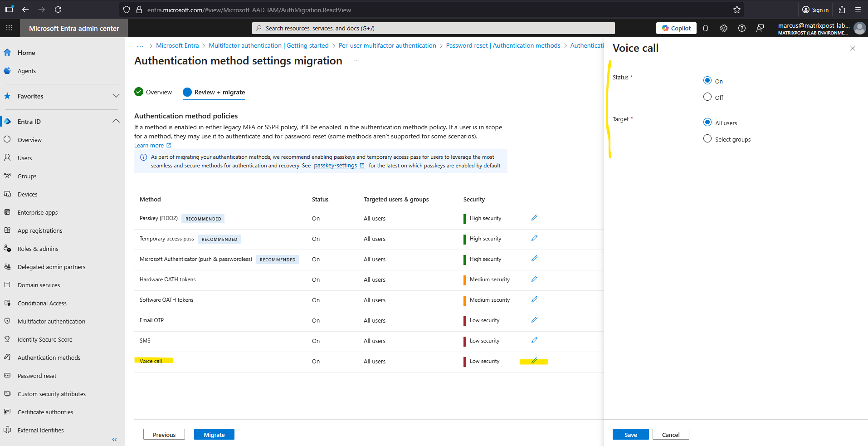Open Conditional Access in sidebar
The width and height of the screenshot is (868, 446).
(42, 303)
